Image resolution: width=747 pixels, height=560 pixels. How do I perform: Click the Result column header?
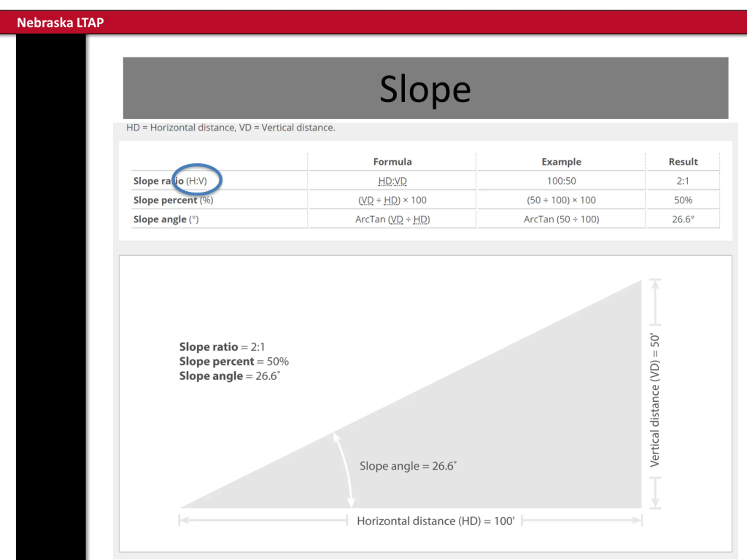click(683, 162)
